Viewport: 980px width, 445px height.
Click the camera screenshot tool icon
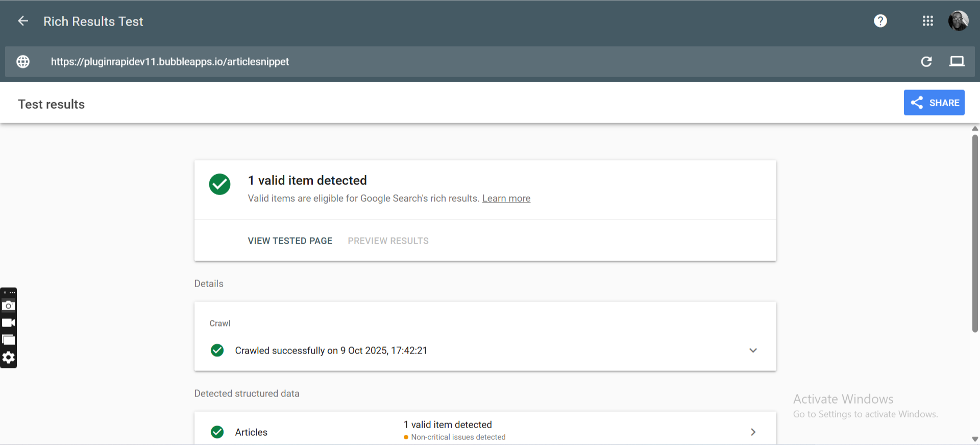point(9,306)
